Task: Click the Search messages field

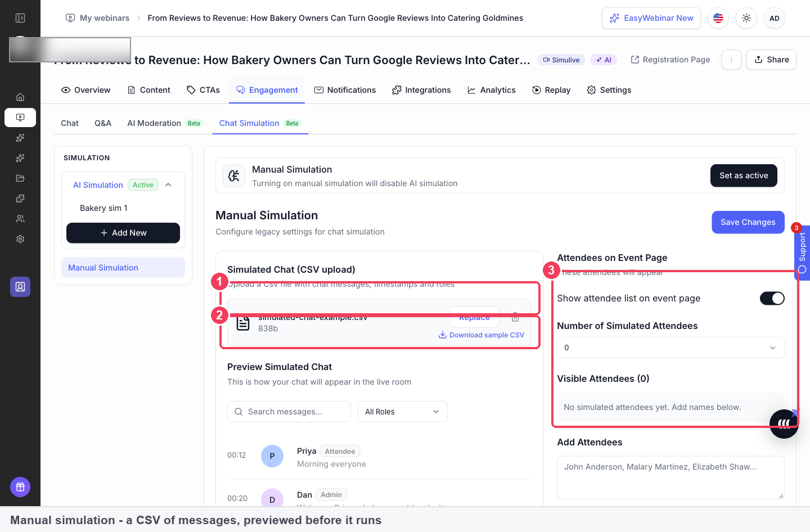Action: pyautogui.click(x=289, y=412)
